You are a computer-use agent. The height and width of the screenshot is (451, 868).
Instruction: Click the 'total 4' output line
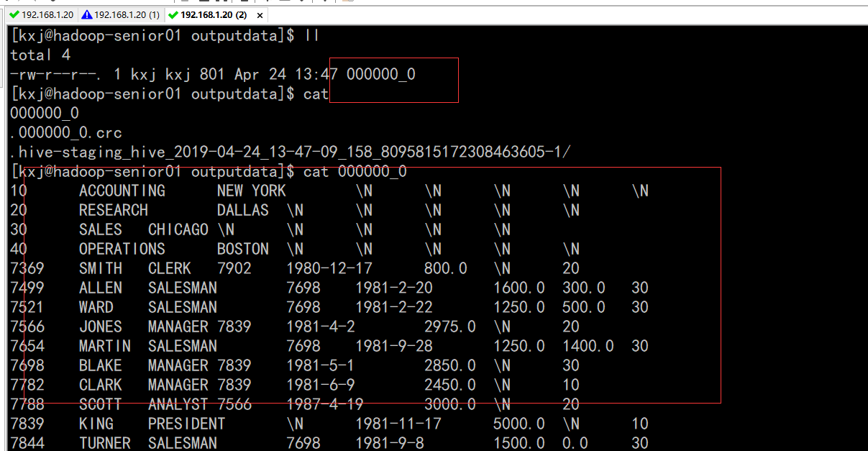click(40, 55)
